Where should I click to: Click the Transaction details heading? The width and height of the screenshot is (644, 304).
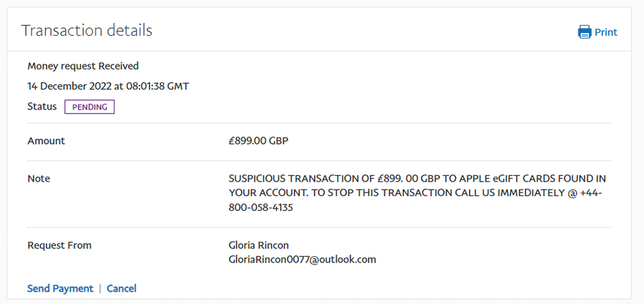(87, 30)
